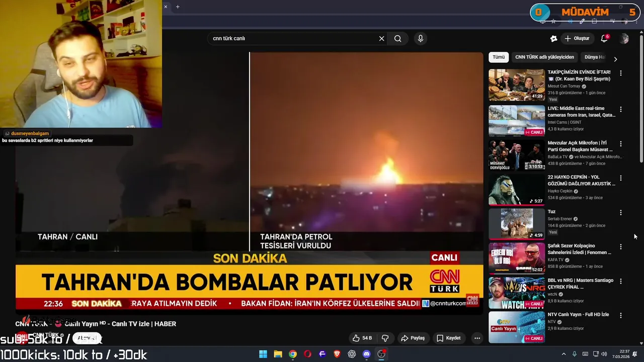Screen dimensions: 644x362
Task: Close the current browser tab
Action: point(166,7)
